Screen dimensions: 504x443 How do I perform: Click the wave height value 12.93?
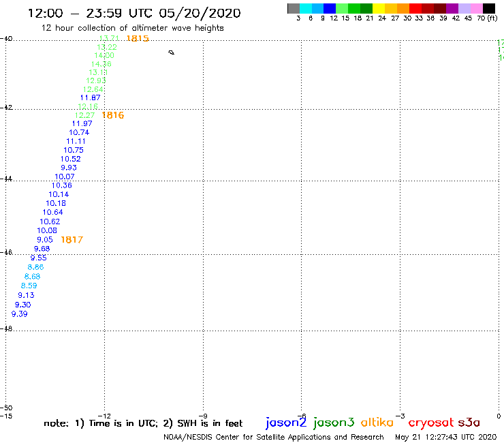96,80
